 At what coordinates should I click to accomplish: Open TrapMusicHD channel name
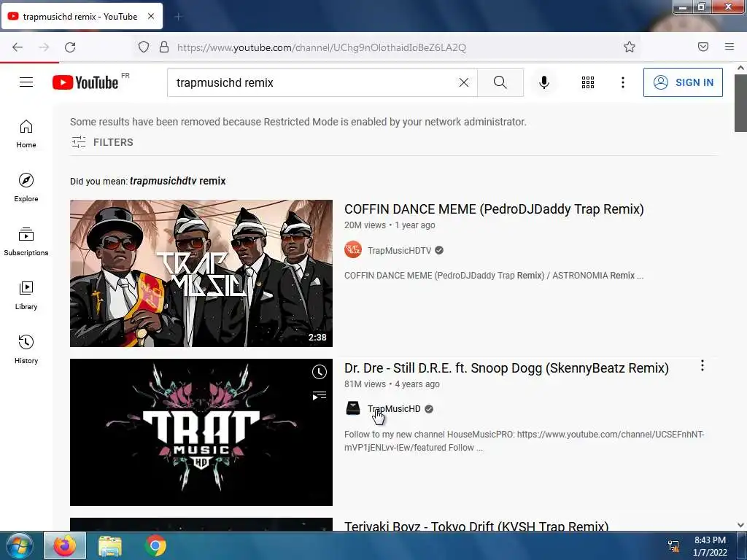[x=394, y=409]
